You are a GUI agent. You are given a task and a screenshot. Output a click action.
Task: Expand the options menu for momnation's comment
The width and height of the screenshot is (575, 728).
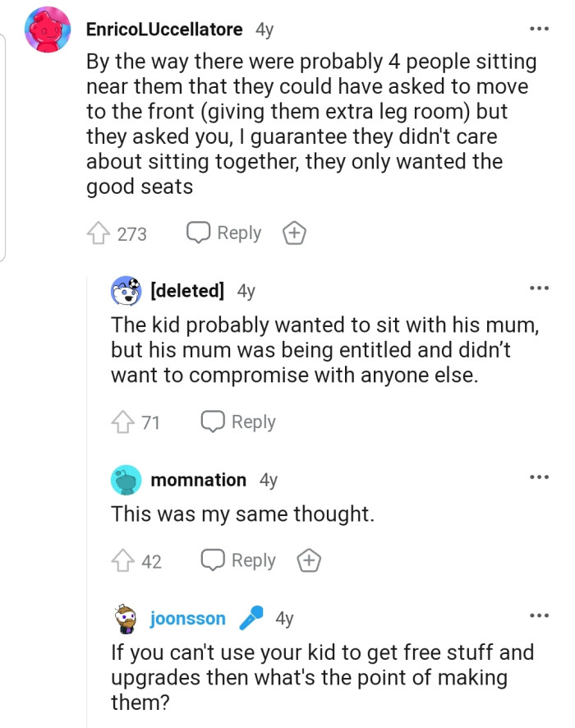[539, 479]
